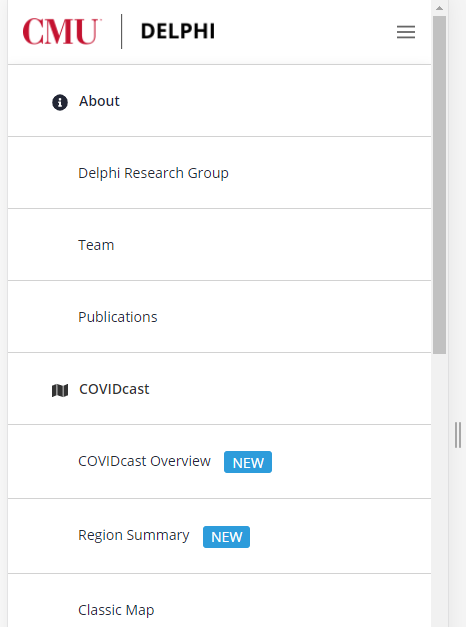The height and width of the screenshot is (627, 466).
Task: Open the About menu section
Action: click(x=219, y=101)
